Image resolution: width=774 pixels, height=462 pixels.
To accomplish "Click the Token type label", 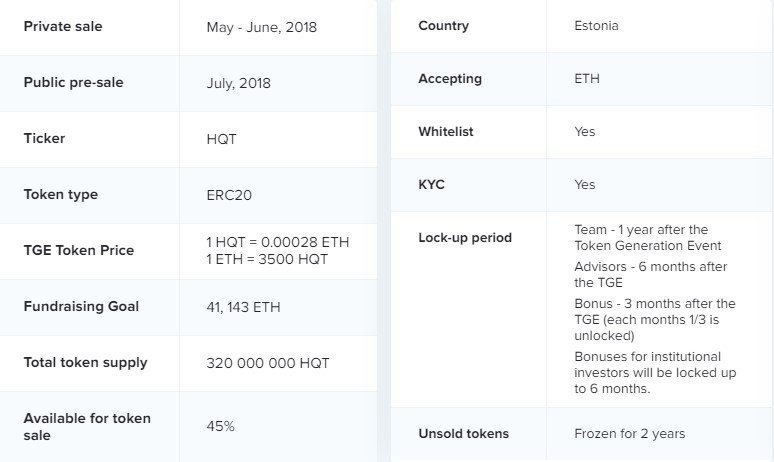I will pyautogui.click(x=61, y=194).
